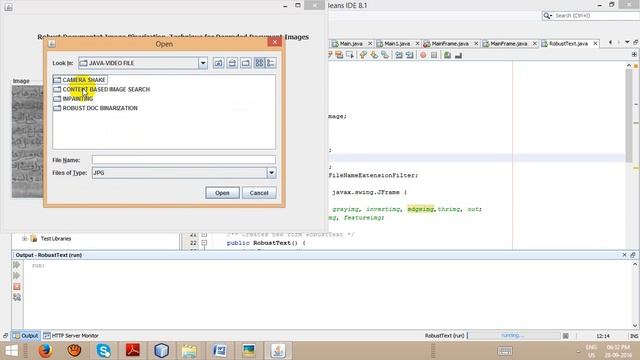Click the scroll tabs left arrow
Viewport: 640px width, 360px height.
(x=610, y=42)
